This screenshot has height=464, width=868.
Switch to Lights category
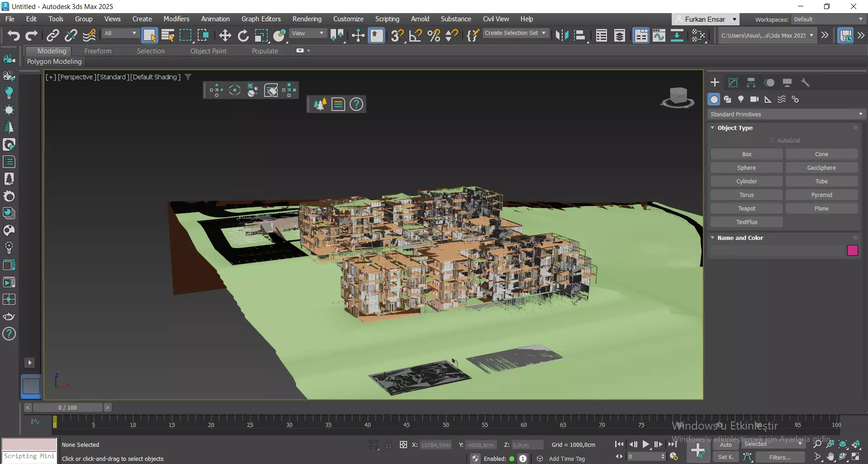741,99
